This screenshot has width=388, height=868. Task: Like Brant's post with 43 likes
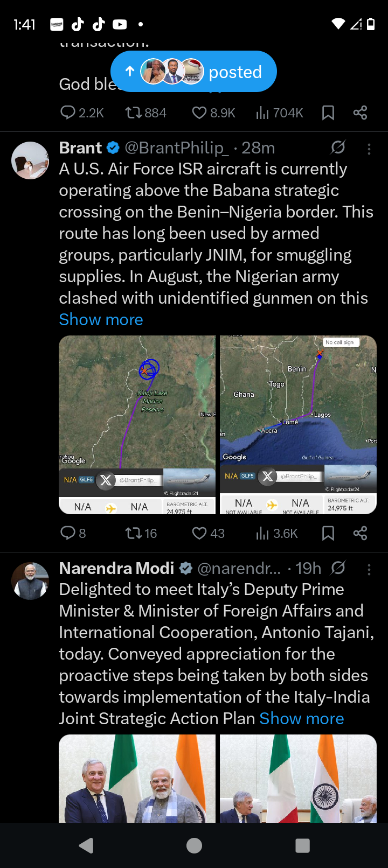click(x=199, y=533)
